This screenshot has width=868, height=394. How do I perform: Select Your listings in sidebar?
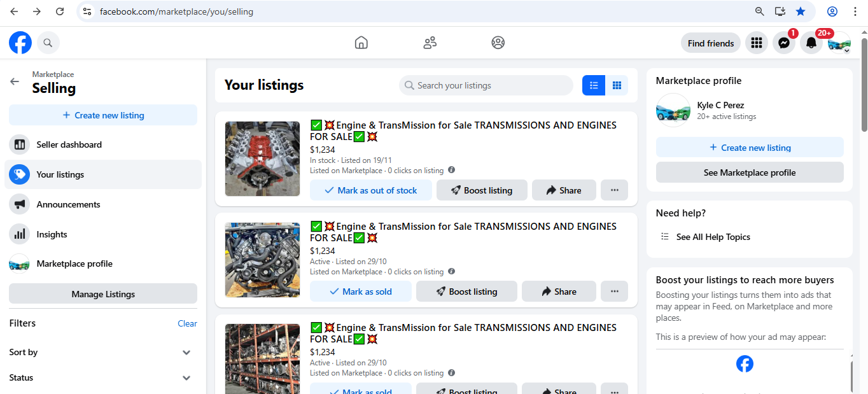coord(103,174)
